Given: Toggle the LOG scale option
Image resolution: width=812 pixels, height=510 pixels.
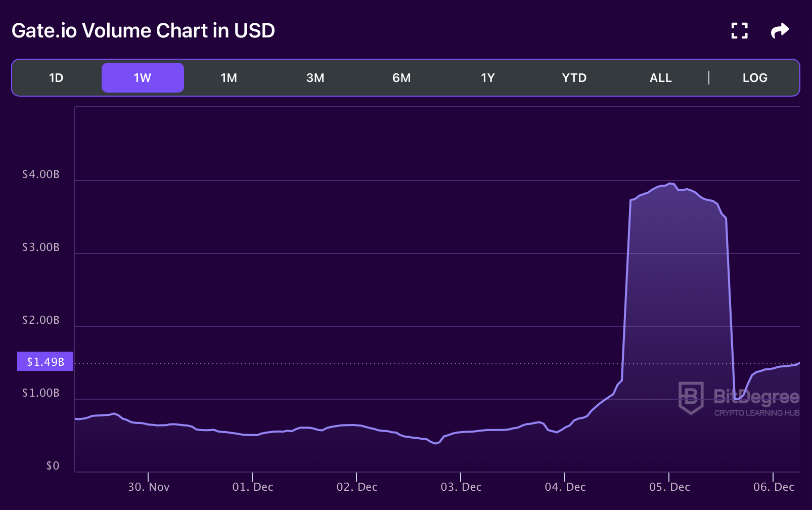Looking at the screenshot, I should pos(755,78).
